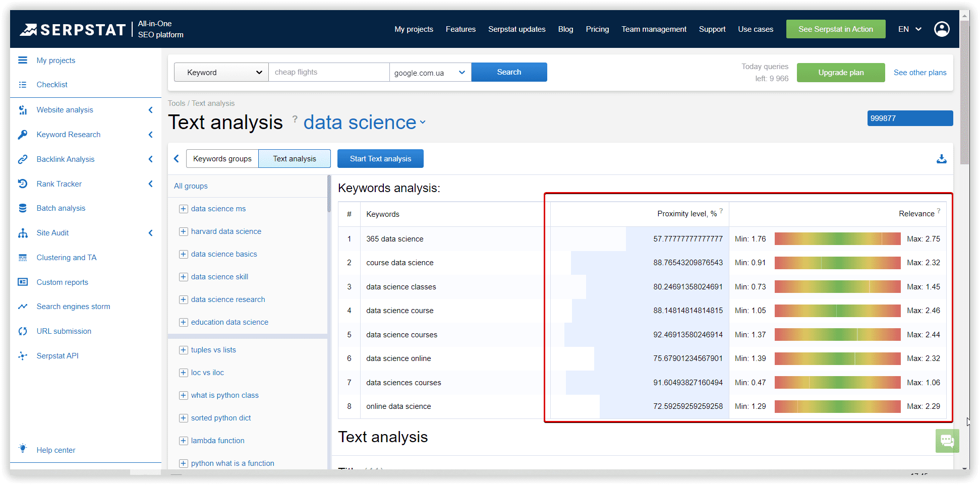Click the relevance color bar for 365 data science
This screenshot has height=485, width=980.
(x=837, y=239)
